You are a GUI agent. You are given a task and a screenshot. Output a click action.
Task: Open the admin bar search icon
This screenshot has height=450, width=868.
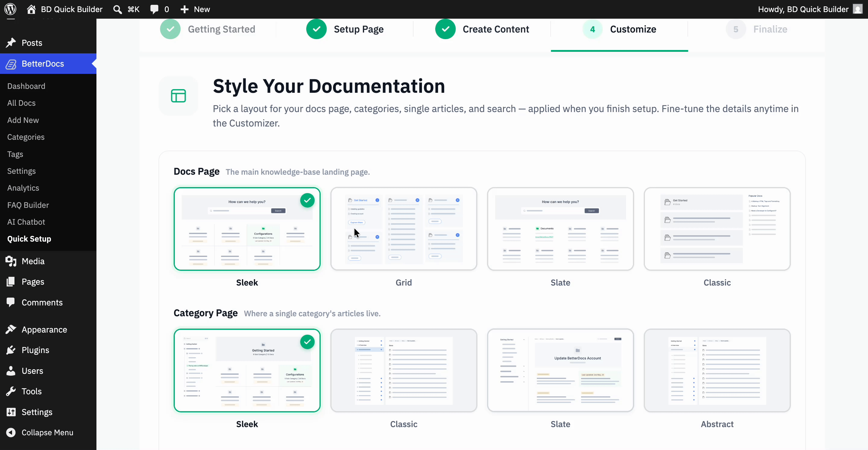[117, 9]
